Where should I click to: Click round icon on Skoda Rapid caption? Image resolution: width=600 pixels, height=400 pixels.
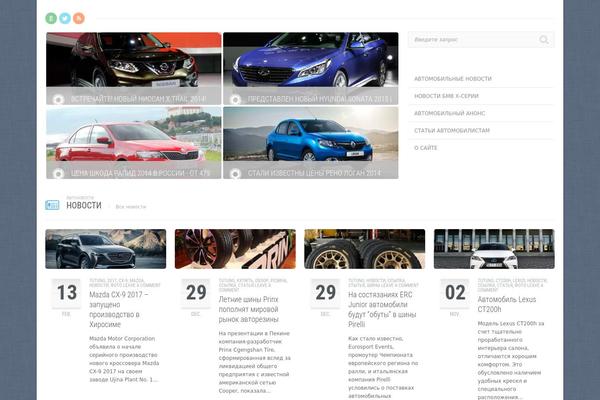click(58, 174)
